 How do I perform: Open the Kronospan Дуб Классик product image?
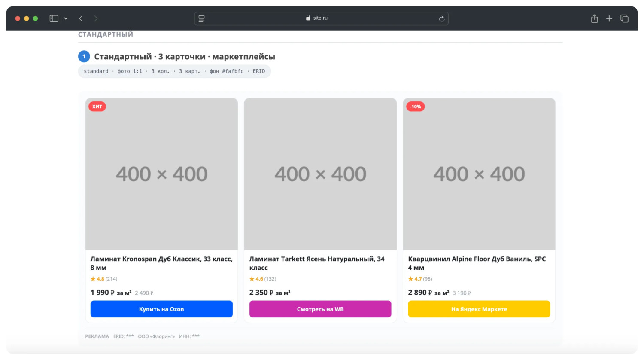tap(161, 174)
